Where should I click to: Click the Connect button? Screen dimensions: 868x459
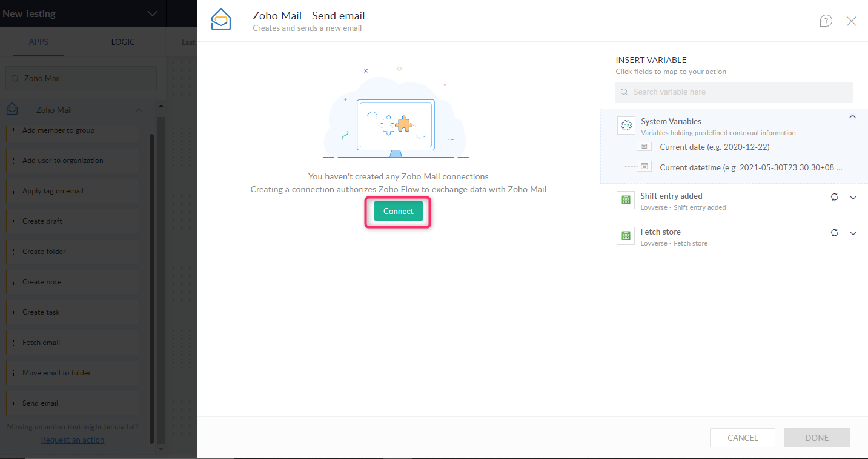click(397, 211)
